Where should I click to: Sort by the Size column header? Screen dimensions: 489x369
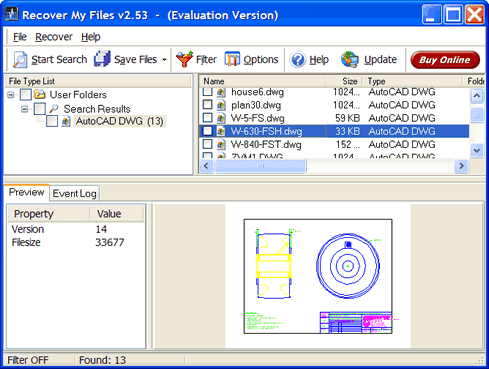[x=345, y=81]
